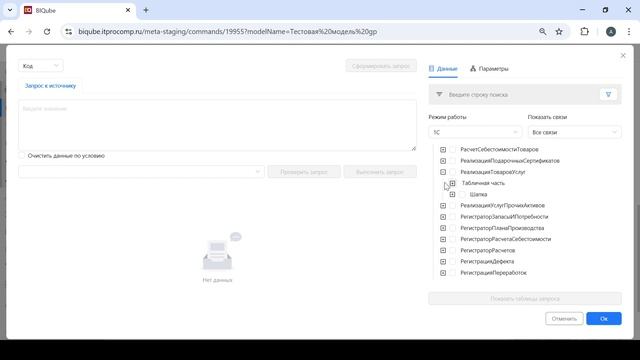This screenshot has height=360, width=640.
Task: Close the query dialog with the X
Action: (x=623, y=55)
